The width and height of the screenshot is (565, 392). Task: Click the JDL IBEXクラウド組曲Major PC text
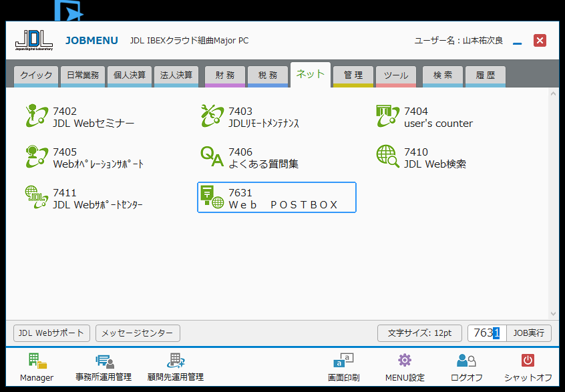pos(189,40)
